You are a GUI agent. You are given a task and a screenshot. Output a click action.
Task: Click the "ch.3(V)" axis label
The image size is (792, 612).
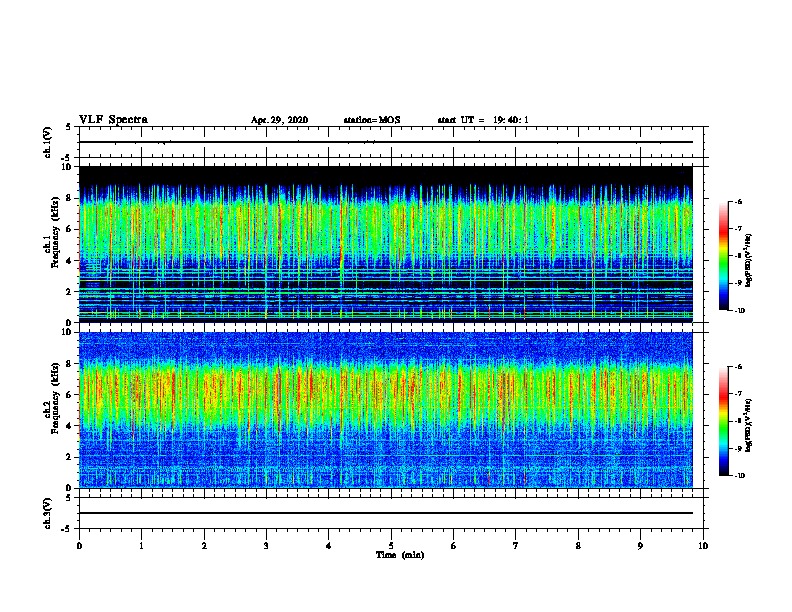click(48, 513)
